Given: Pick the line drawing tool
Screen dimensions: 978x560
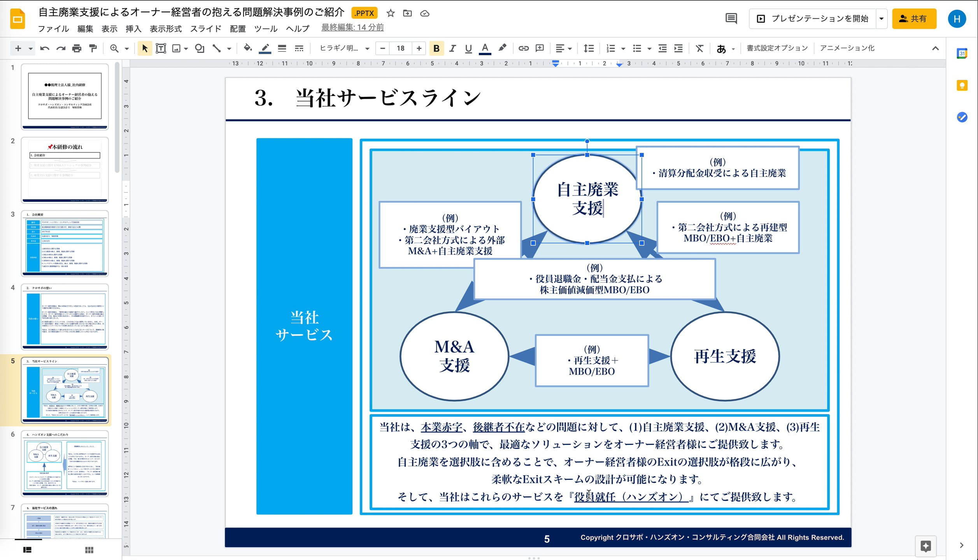Looking at the screenshot, I should (x=217, y=48).
